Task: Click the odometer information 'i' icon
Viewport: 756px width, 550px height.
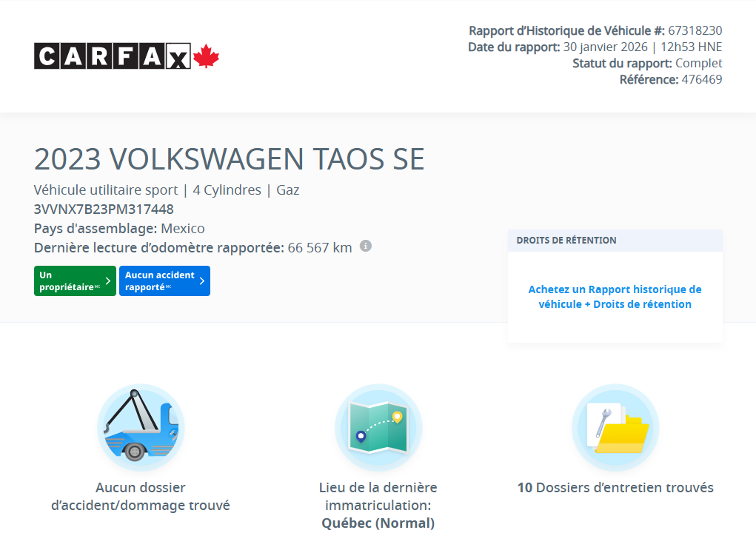Action: [365, 246]
